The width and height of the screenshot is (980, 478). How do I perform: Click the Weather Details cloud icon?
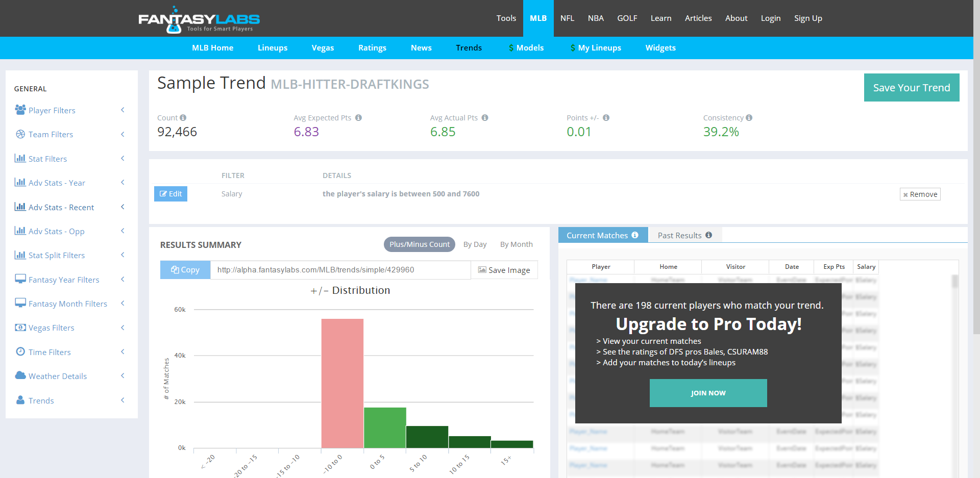click(x=20, y=376)
